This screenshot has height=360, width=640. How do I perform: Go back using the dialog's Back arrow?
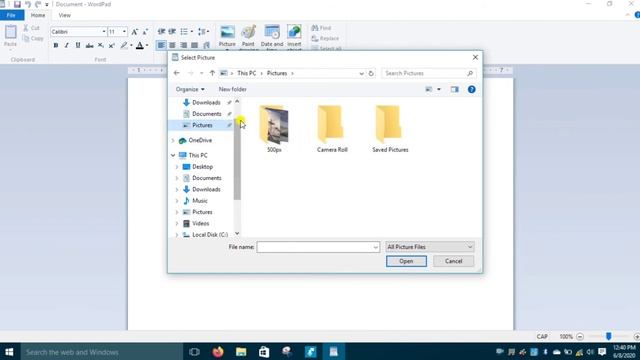point(176,73)
